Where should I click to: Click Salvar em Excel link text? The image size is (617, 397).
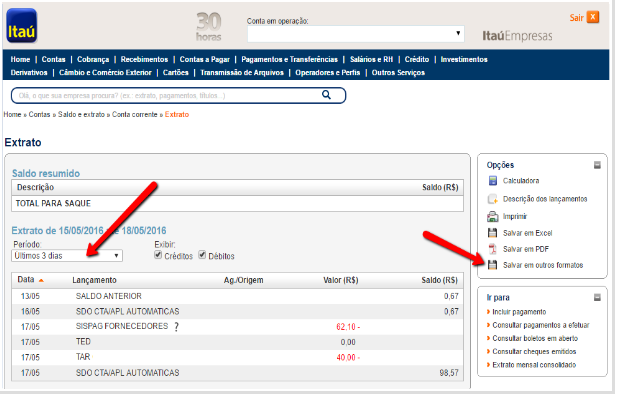(528, 233)
